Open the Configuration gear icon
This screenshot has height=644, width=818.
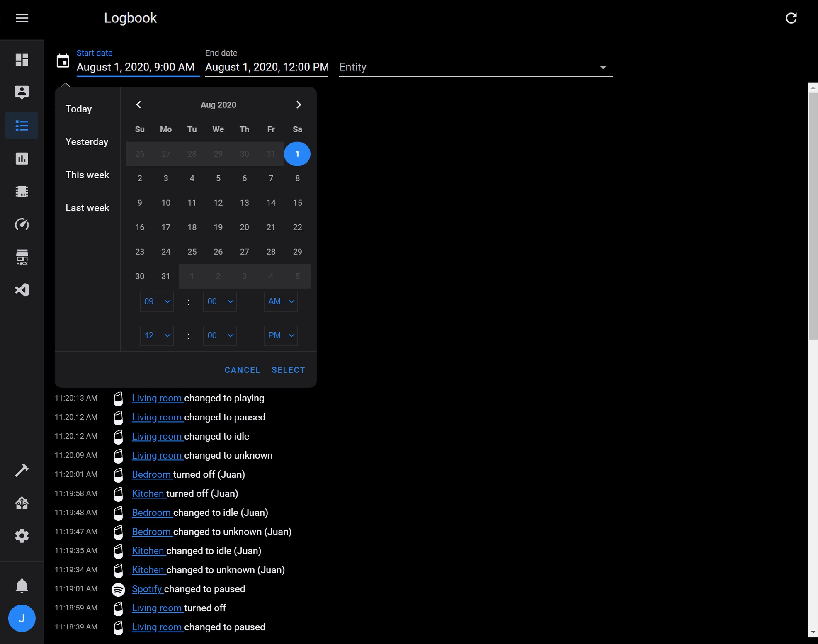coord(22,536)
